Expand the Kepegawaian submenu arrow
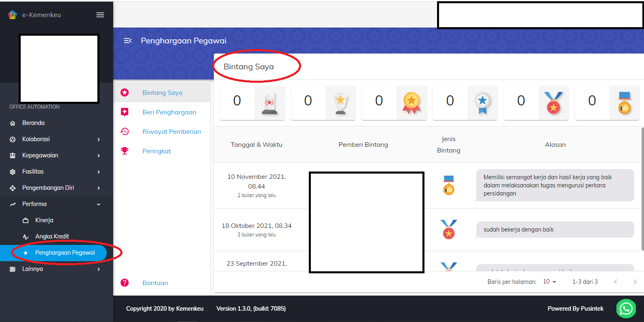 pos(99,155)
